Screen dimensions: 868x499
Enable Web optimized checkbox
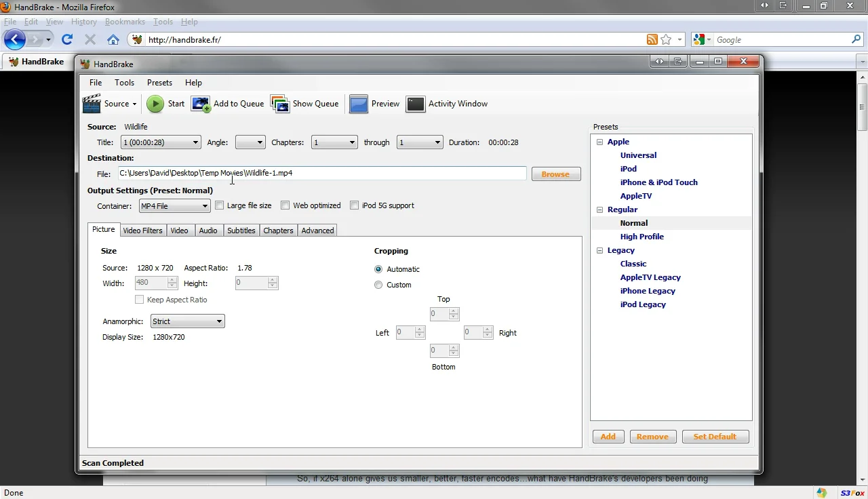click(285, 205)
